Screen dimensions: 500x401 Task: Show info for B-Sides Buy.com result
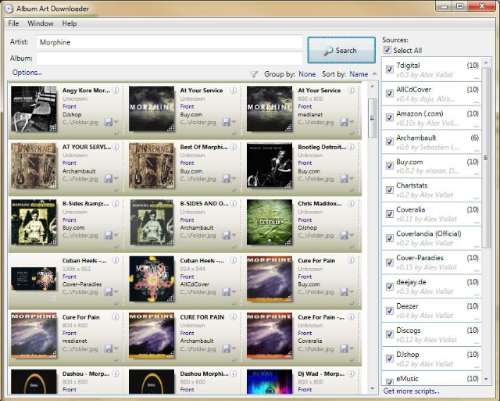click(116, 204)
